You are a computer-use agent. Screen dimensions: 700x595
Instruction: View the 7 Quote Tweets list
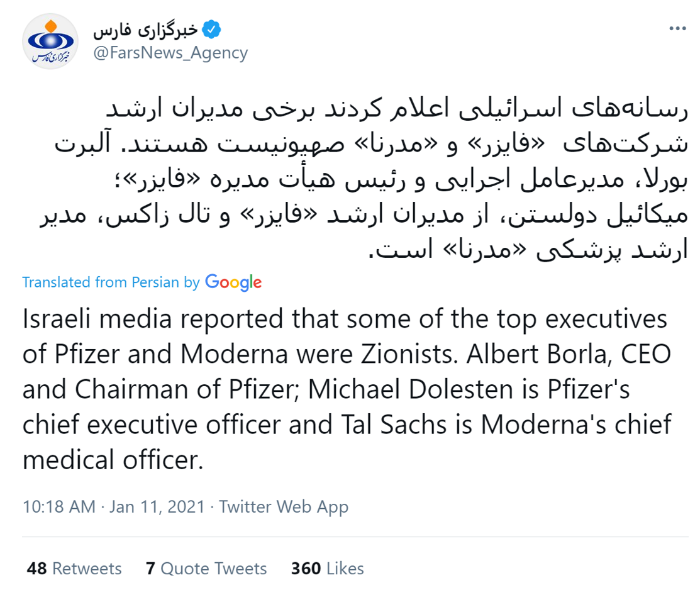[x=206, y=569]
